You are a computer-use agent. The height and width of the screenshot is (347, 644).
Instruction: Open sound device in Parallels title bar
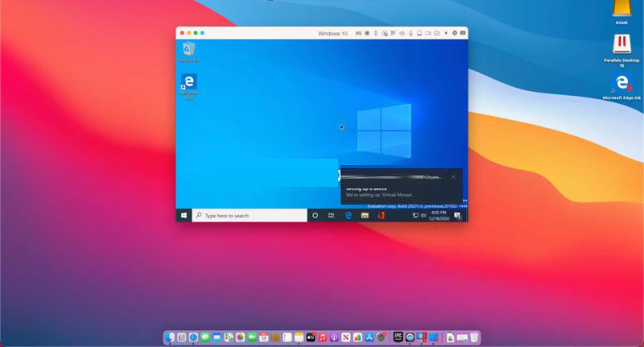(x=402, y=33)
